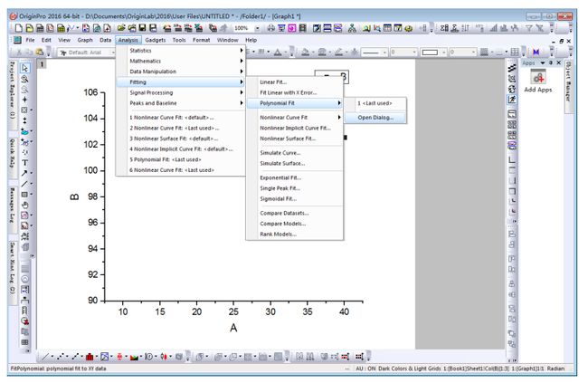This screenshot has width=588, height=383.
Task: Expand the Nonlinear Curve Fit submenu
Action: [295, 118]
